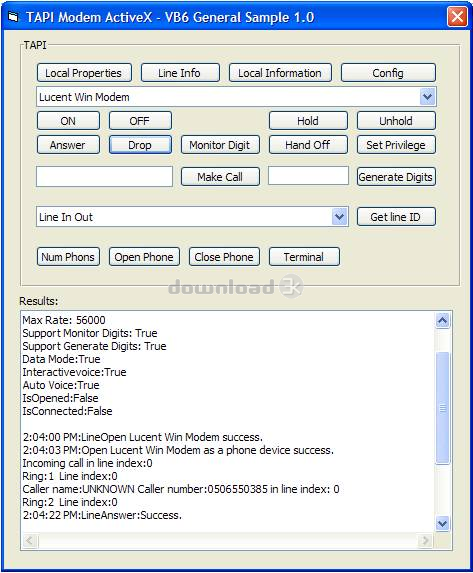This screenshot has width=473, height=573.
Task: Open Line Info
Action: pyautogui.click(x=180, y=73)
